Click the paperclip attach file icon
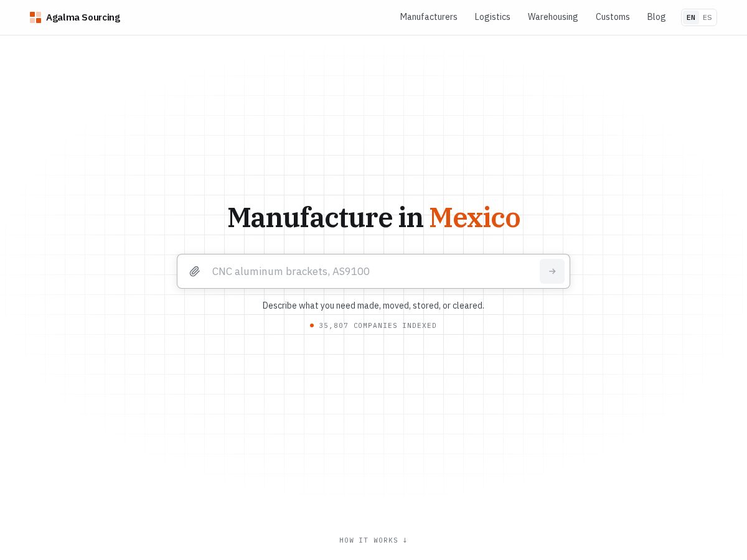This screenshot has width=747, height=560. pyautogui.click(x=195, y=271)
